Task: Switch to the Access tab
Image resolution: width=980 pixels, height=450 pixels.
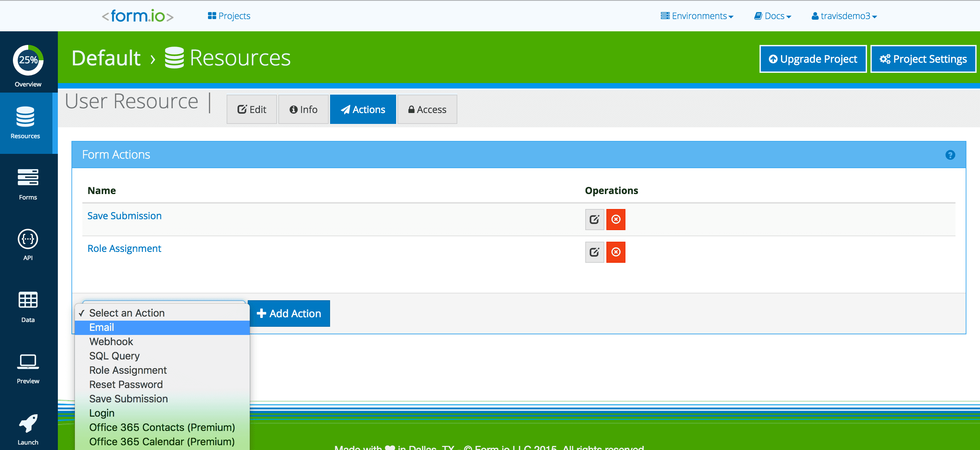Action: [x=427, y=109]
